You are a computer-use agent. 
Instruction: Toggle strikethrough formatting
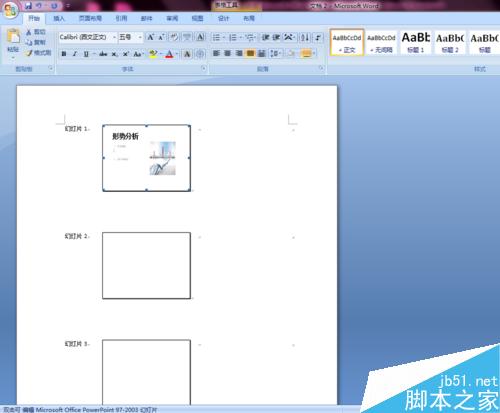click(x=103, y=54)
